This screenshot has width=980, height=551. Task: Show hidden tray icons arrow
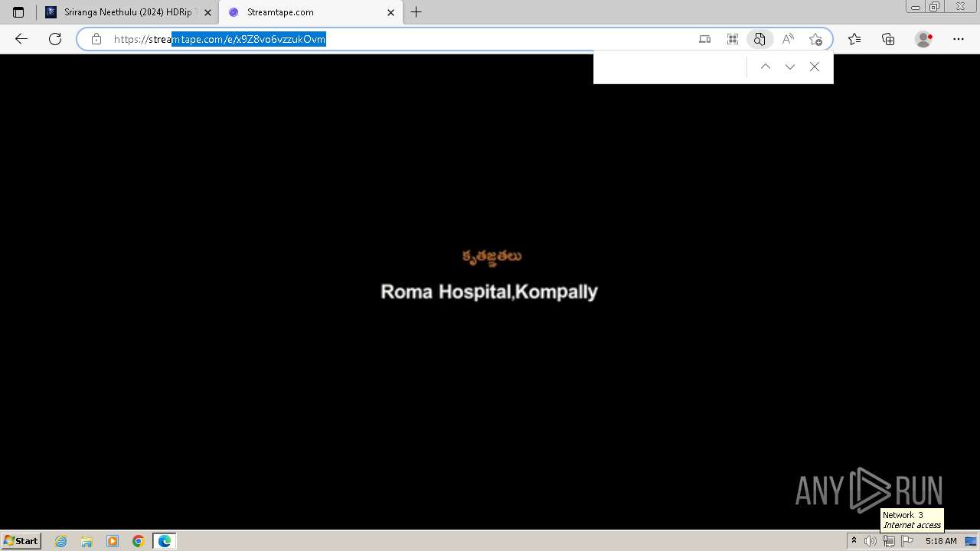pyautogui.click(x=854, y=541)
